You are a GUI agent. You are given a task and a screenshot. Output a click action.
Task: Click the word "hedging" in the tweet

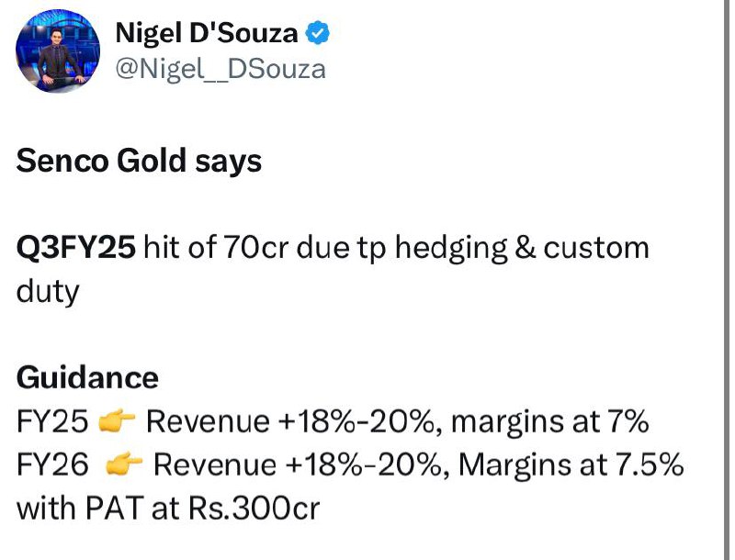click(451, 249)
